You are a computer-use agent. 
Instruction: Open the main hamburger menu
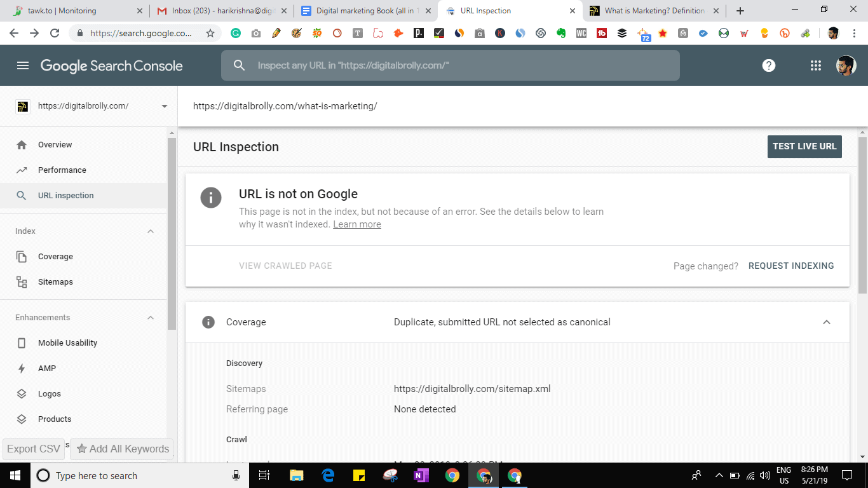[x=23, y=65]
